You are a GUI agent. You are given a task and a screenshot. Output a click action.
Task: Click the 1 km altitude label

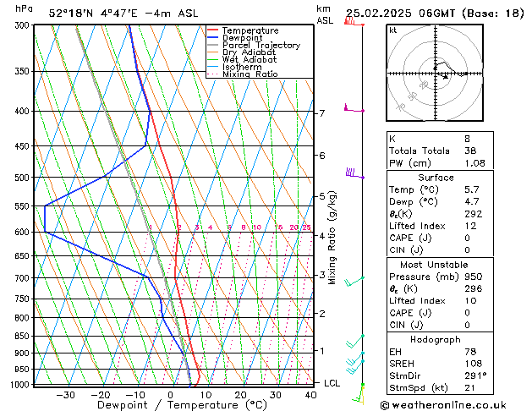(322, 351)
